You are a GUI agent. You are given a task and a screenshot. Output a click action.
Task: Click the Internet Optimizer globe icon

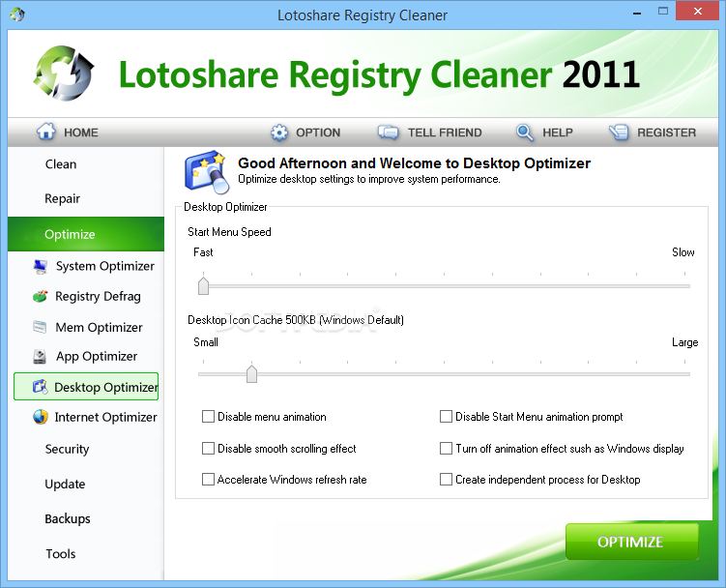pos(41,417)
